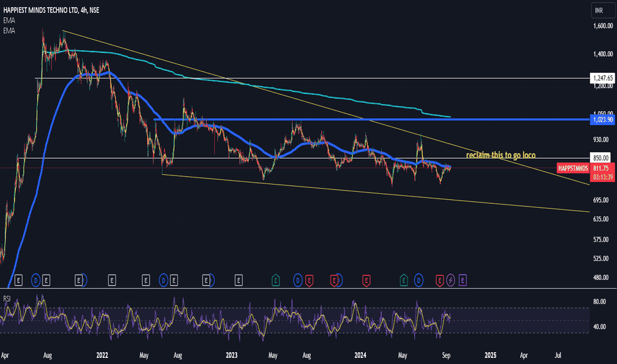The height and width of the screenshot is (364, 617).
Task: Open the green E marker near May 2023
Action: 275,280
